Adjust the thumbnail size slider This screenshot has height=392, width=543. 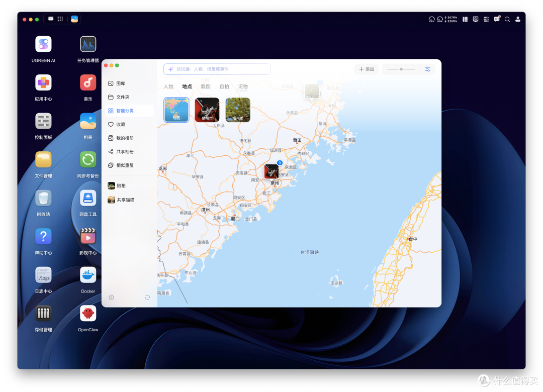click(x=401, y=69)
